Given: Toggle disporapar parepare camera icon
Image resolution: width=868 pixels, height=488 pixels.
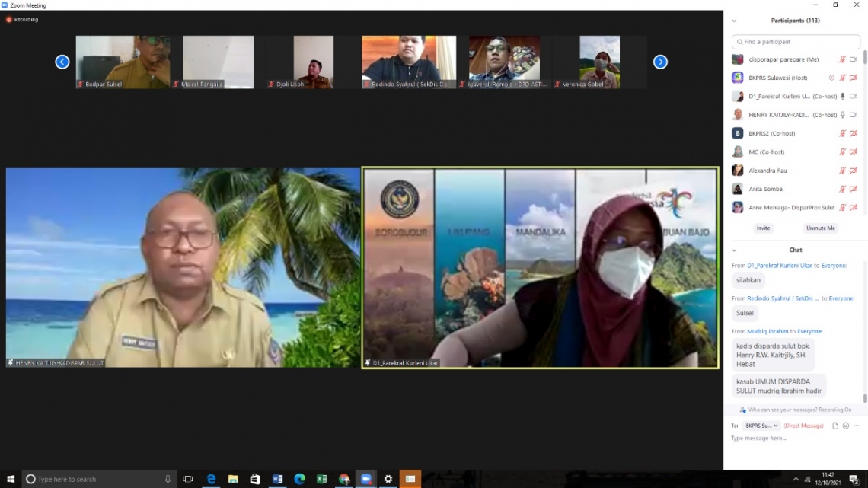Looking at the screenshot, I should (854, 59).
